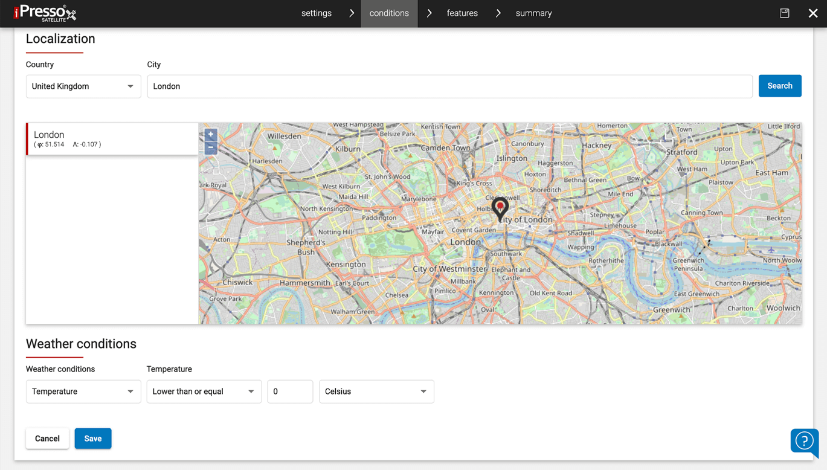The width and height of the screenshot is (827, 470).
Task: Open the summary step
Action: (533, 13)
